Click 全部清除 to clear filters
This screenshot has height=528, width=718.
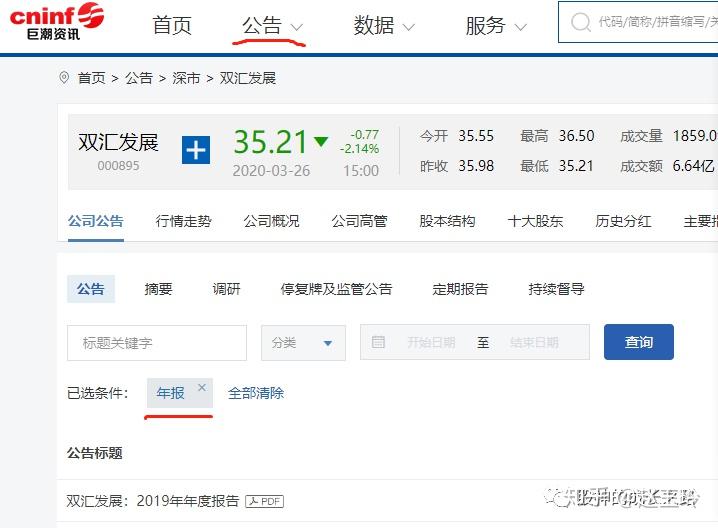click(256, 393)
